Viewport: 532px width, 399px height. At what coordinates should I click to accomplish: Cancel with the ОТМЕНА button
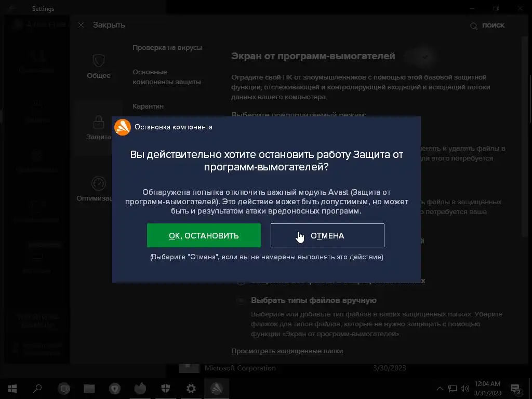click(327, 235)
